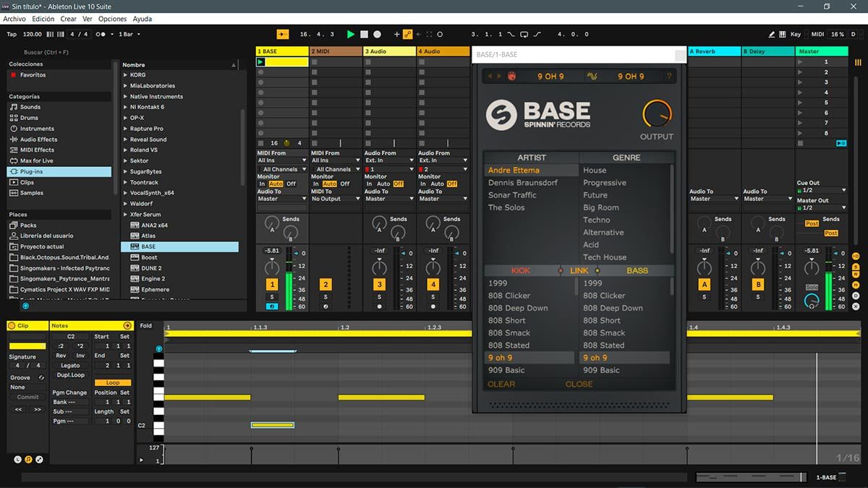Screen dimensions: 868x488
Task: Open track 2 MIDI To No Output dropdown
Action: point(336,199)
